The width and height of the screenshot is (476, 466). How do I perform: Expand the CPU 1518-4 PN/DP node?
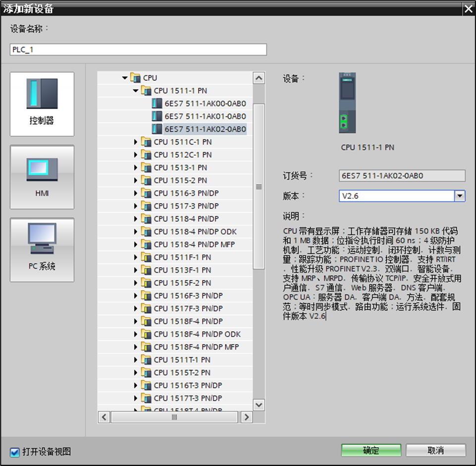[x=136, y=219]
